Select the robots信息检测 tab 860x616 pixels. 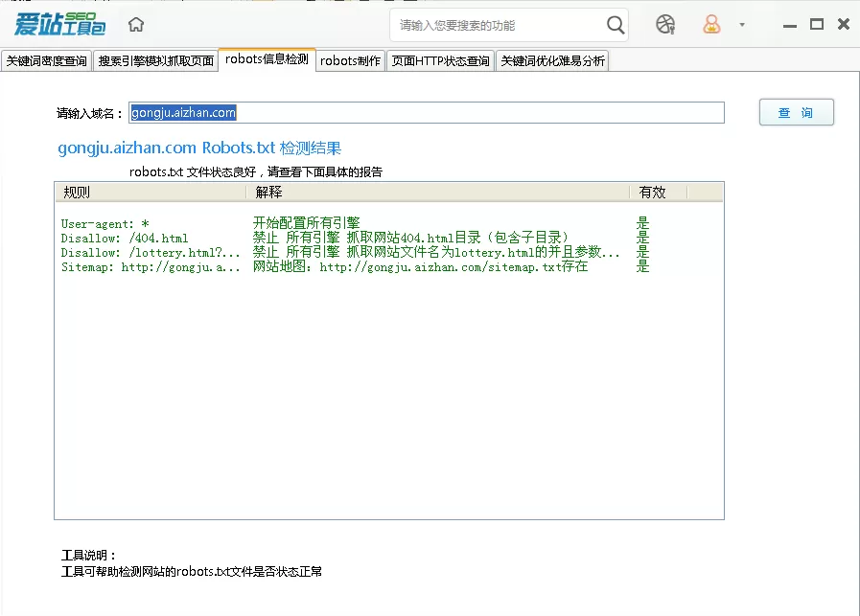click(x=267, y=59)
